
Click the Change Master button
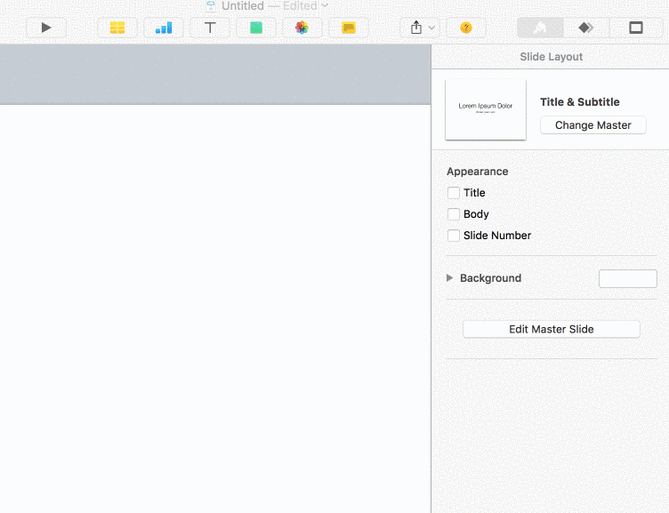click(593, 125)
